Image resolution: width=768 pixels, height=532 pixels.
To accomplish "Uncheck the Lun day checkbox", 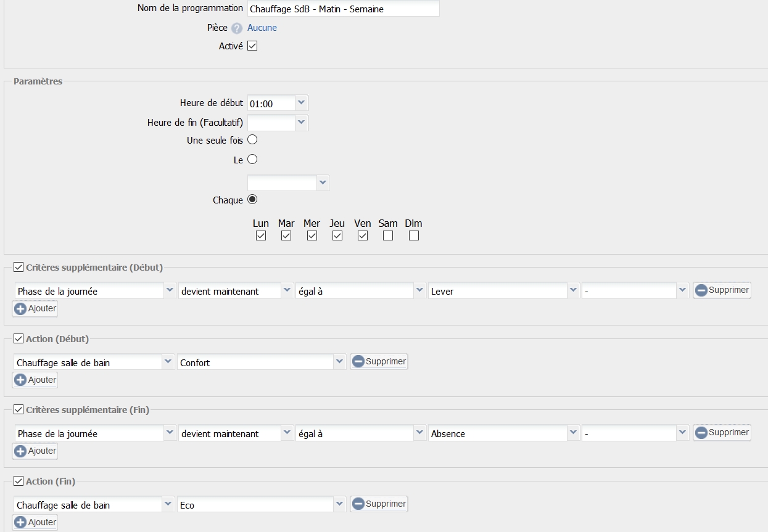I will [261, 235].
